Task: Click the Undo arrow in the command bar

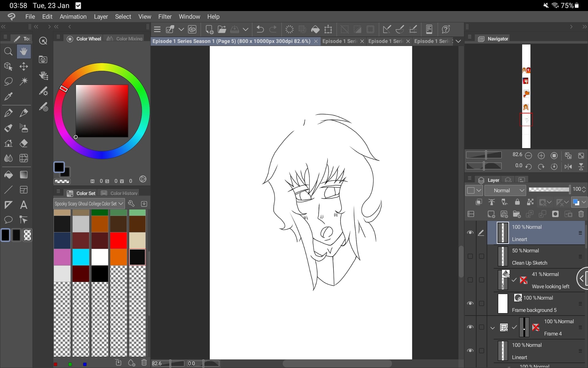Action: (x=260, y=29)
